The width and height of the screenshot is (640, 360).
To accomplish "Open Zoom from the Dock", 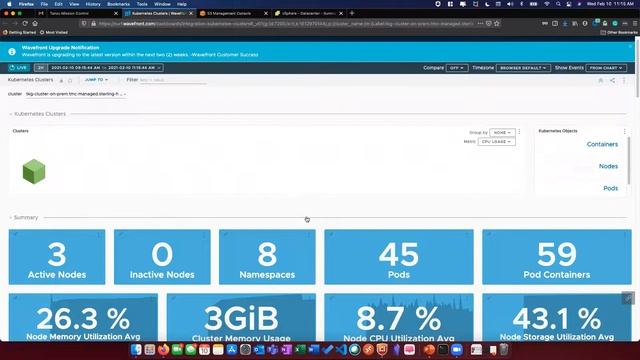I will tap(457, 350).
